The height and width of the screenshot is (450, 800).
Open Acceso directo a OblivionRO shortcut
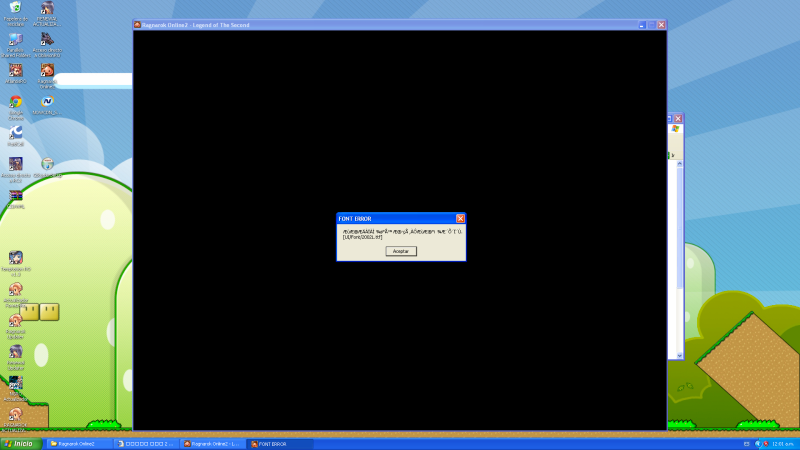tap(47, 45)
